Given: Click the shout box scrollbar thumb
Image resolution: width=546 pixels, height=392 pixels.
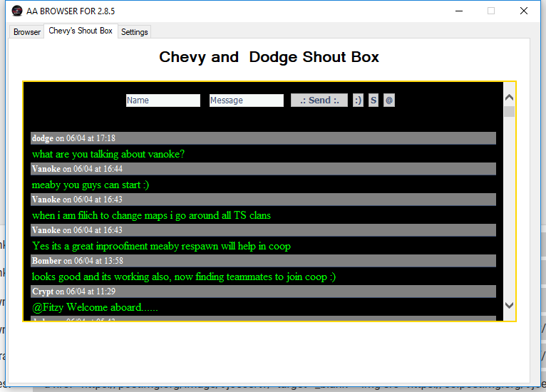Looking at the screenshot, I should point(509,111).
